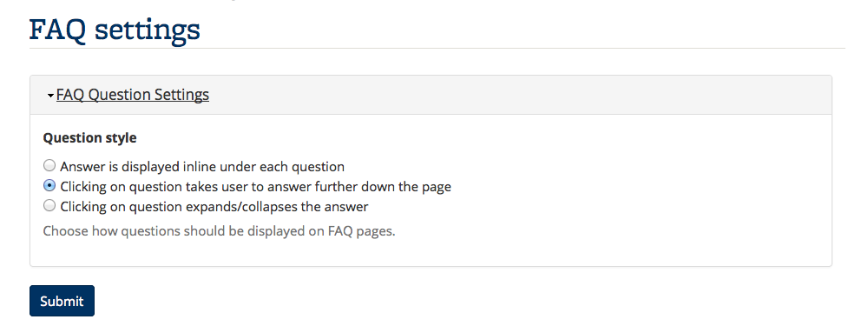Click the word "FAQ" in the fieldset title link
The width and height of the screenshot is (868, 326).
click(x=70, y=95)
